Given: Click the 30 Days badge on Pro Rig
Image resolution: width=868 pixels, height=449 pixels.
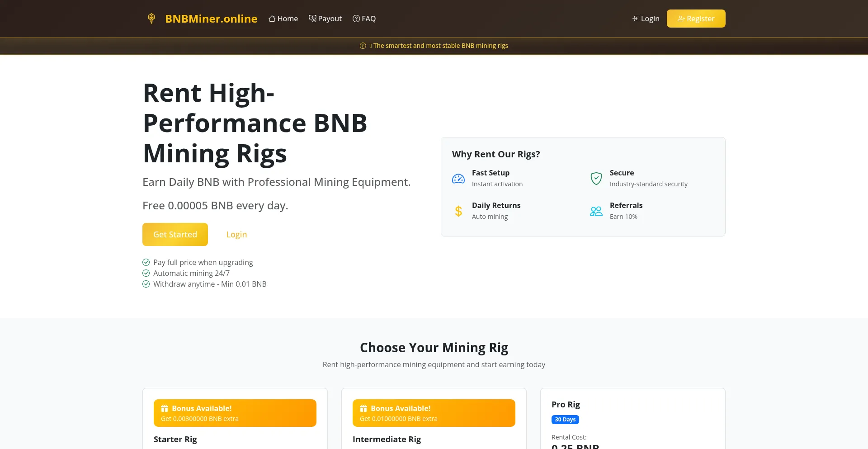Looking at the screenshot, I should [565, 420].
